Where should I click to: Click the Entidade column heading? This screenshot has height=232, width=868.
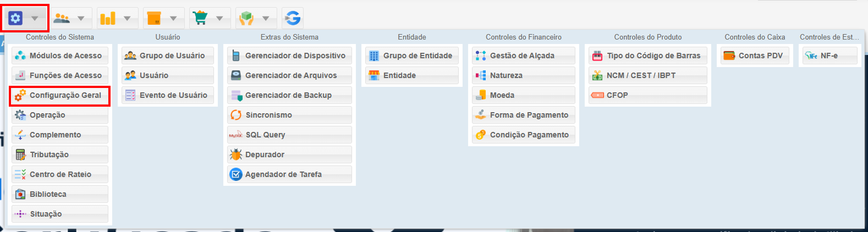412,37
